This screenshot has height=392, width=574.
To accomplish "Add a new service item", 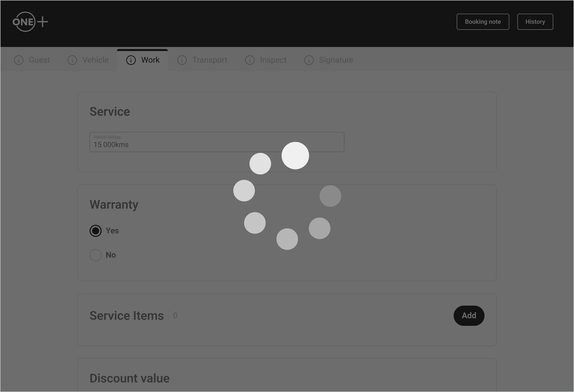I will [469, 316].
